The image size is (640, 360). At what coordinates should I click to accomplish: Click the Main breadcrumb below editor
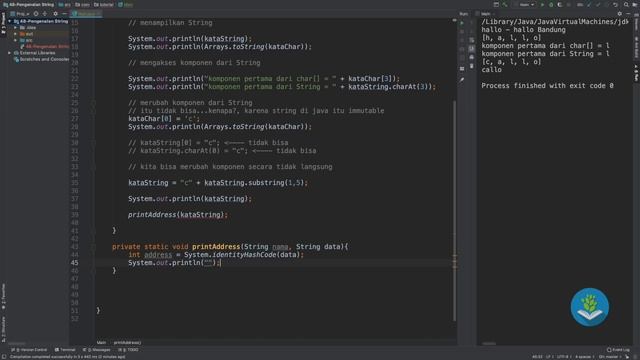101,342
